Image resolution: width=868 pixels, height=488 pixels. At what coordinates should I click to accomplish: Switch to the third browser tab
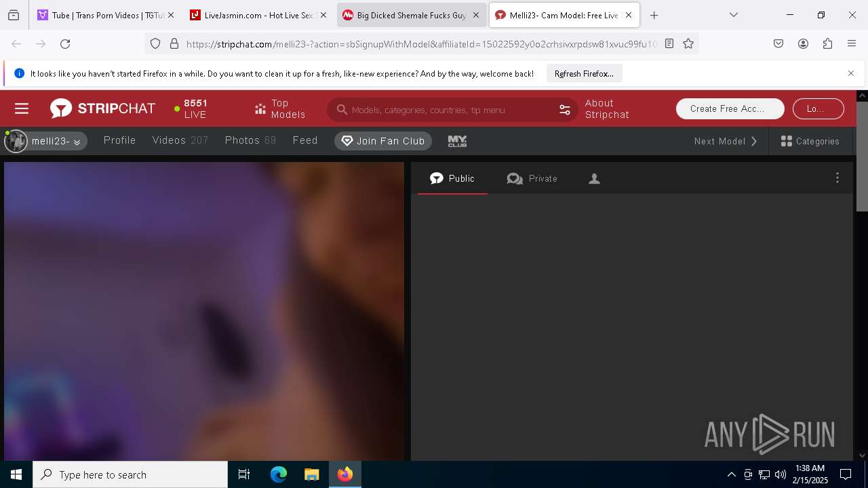point(412,15)
